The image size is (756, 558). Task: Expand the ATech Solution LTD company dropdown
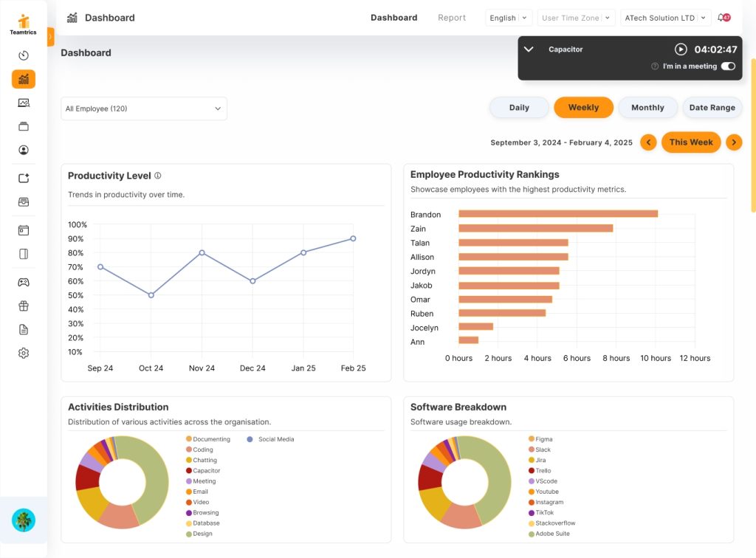click(664, 18)
